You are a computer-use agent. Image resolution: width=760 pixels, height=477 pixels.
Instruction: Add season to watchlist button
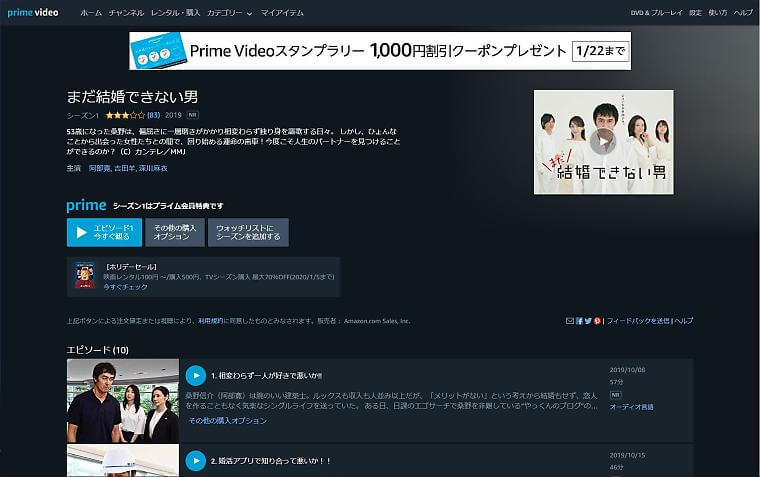[248, 232]
